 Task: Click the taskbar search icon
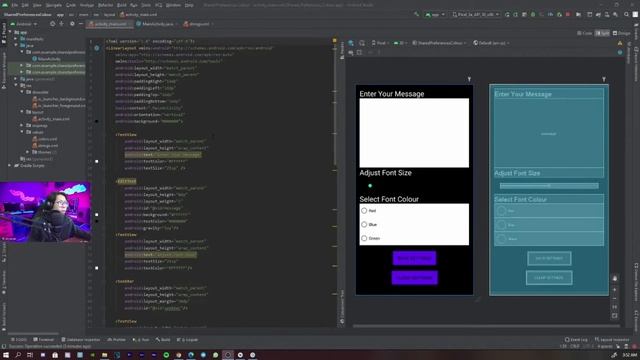pyautogui.click(x=18, y=355)
